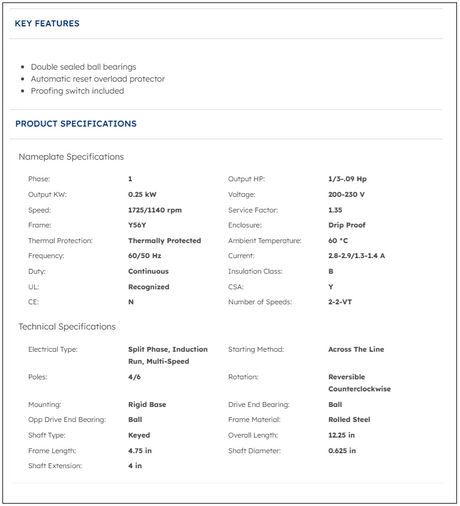Click the Speed value 1725/1140 rpm
This screenshot has height=506, width=460.
tap(155, 210)
